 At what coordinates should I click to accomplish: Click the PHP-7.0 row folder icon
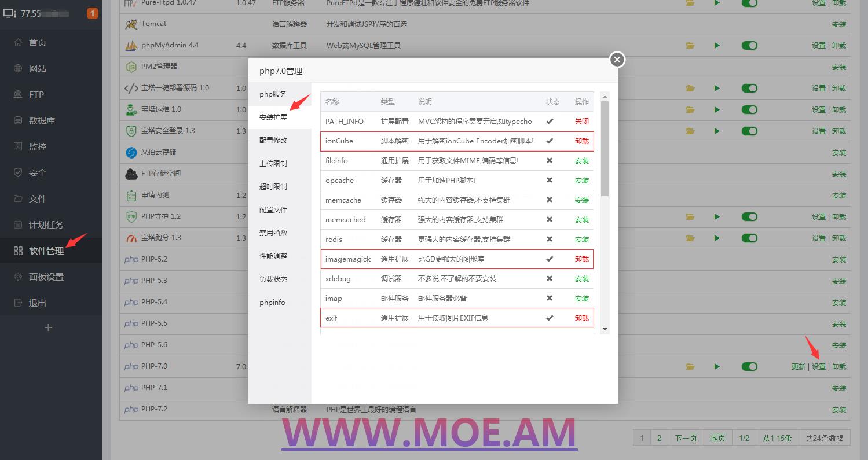690,366
